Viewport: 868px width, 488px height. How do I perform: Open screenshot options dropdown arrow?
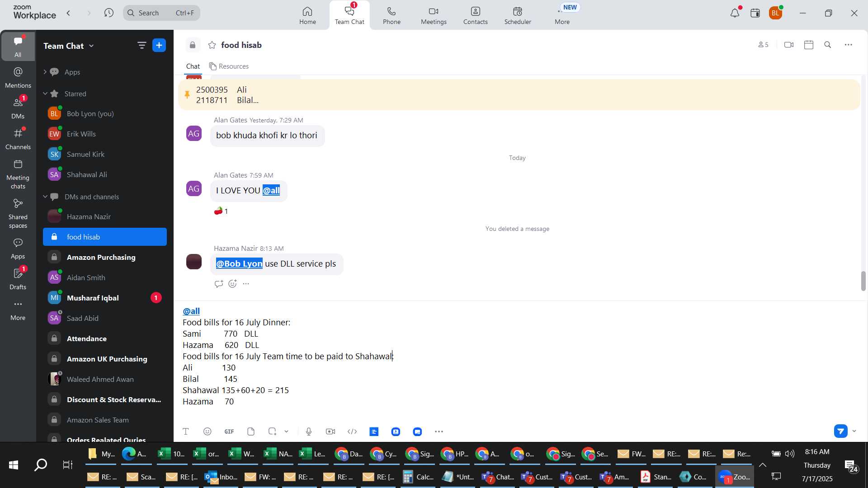pos(286,432)
